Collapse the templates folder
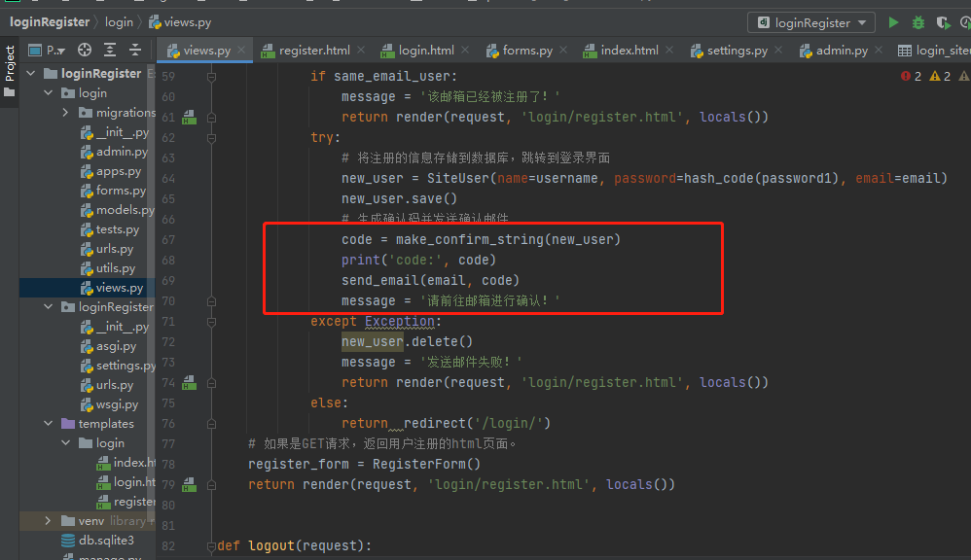Screen dimensions: 971x560 tap(49, 424)
